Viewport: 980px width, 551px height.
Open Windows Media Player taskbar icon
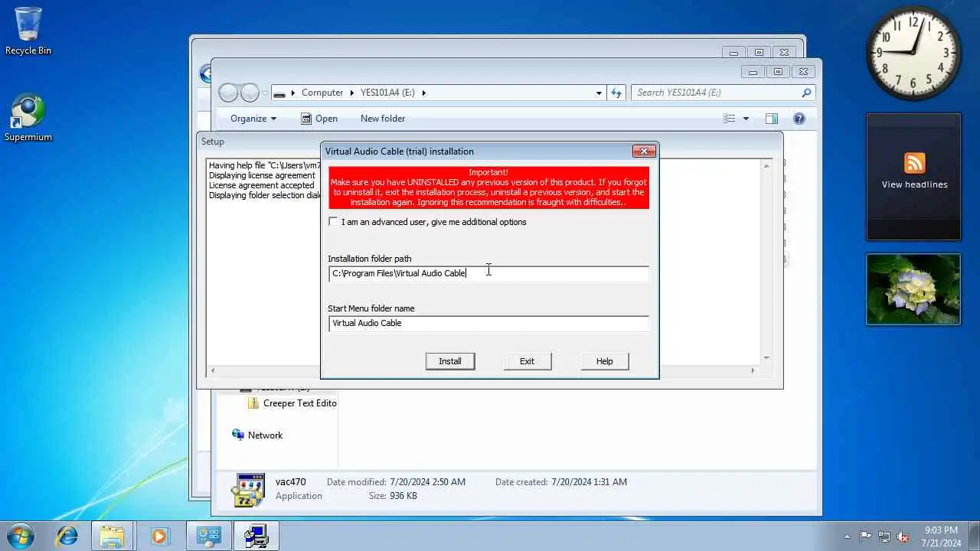(159, 536)
